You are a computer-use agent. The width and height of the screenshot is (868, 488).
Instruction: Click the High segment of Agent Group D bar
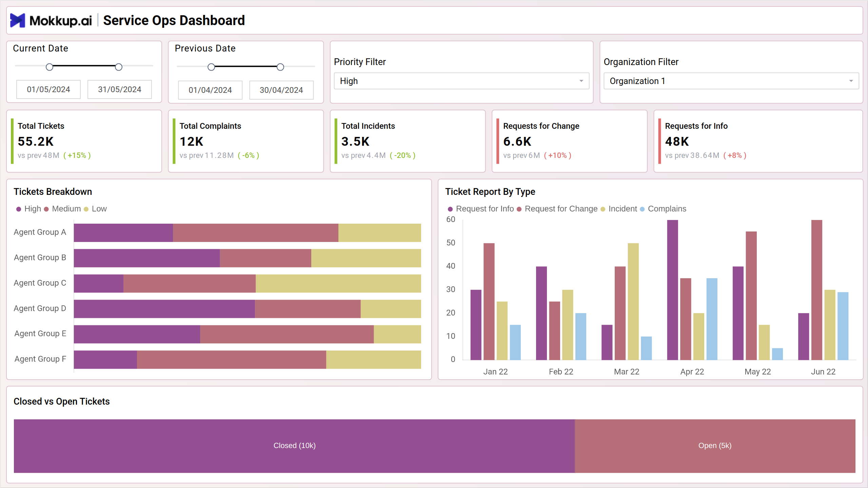tap(164, 309)
